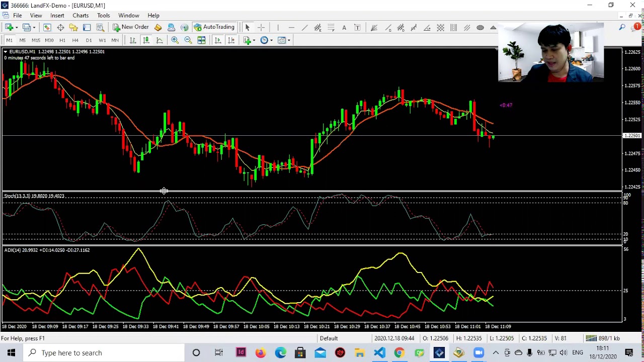Switch chart to M30 timeframe
Screen dimensions: 644x362
49,40
